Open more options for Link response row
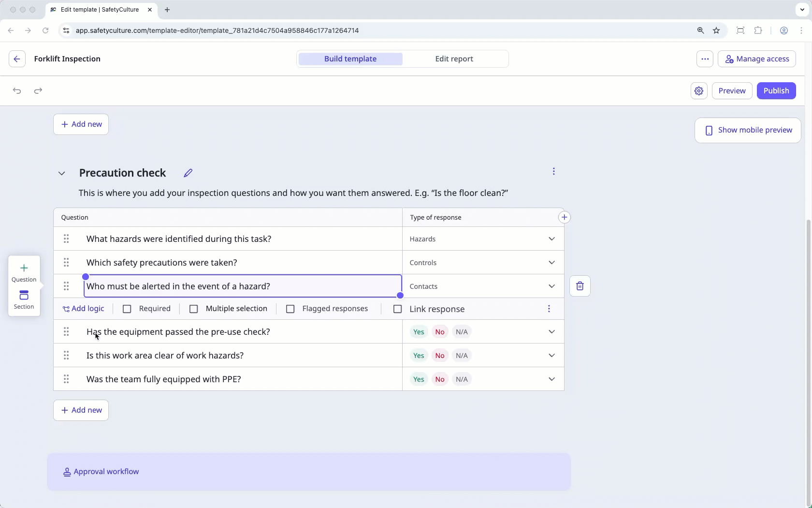 coord(549,309)
